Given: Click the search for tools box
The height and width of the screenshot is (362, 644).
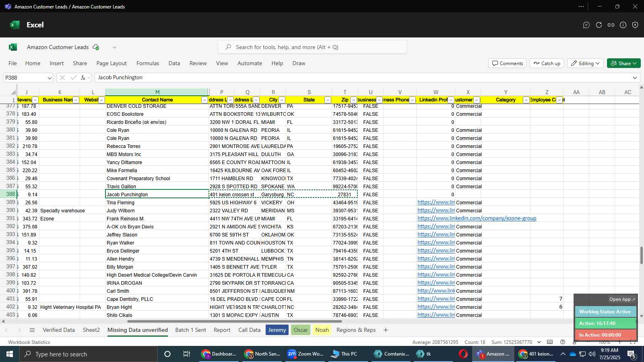Looking at the screenshot, I should click(312, 47).
